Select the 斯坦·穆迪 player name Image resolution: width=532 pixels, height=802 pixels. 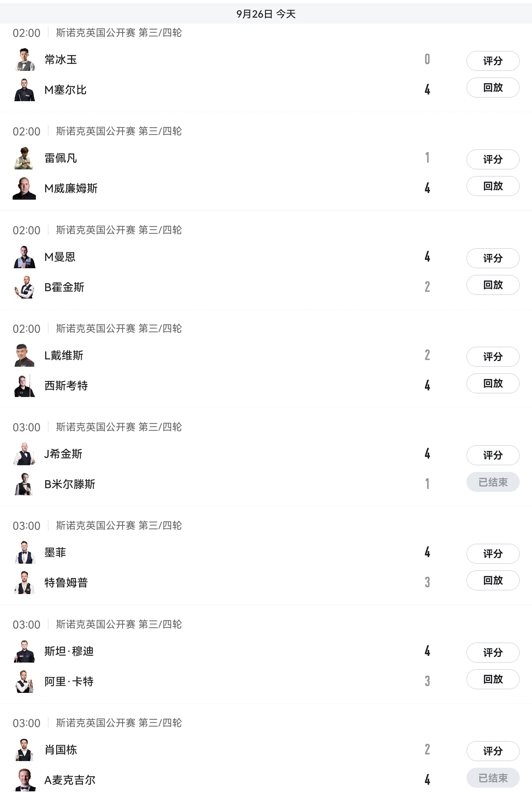tap(69, 651)
